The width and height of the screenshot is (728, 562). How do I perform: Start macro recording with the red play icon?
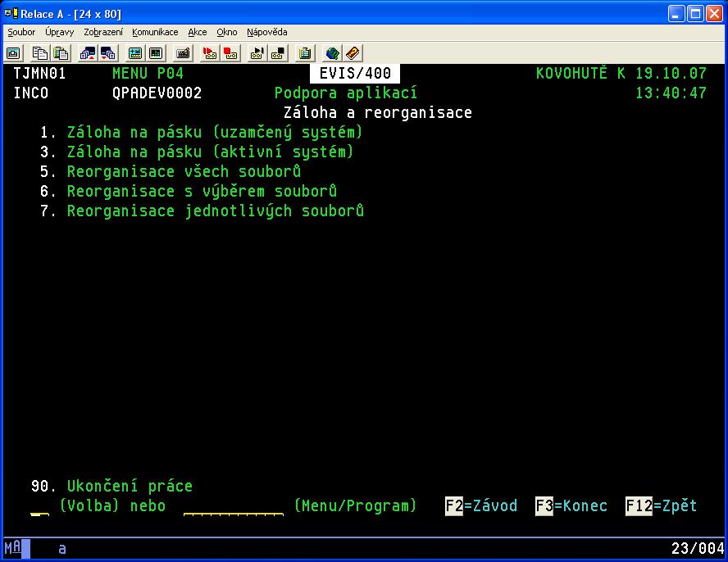tap(209, 53)
